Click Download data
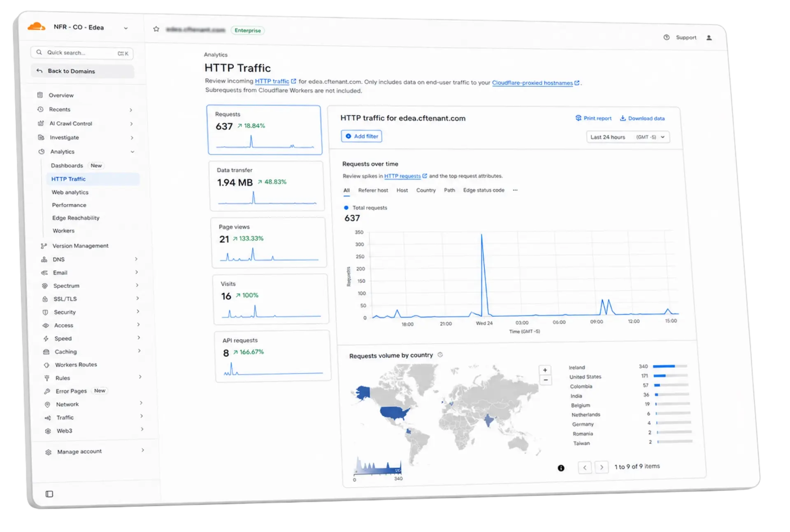This screenshot has width=790, height=532. (642, 118)
